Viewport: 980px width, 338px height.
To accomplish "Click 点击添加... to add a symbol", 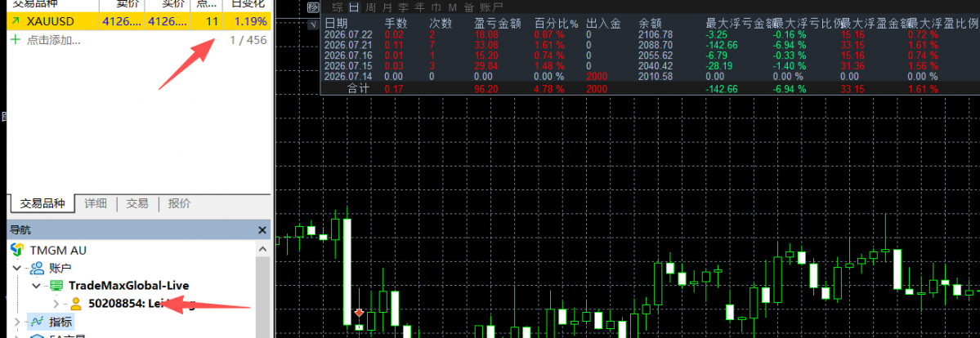I will [54, 41].
